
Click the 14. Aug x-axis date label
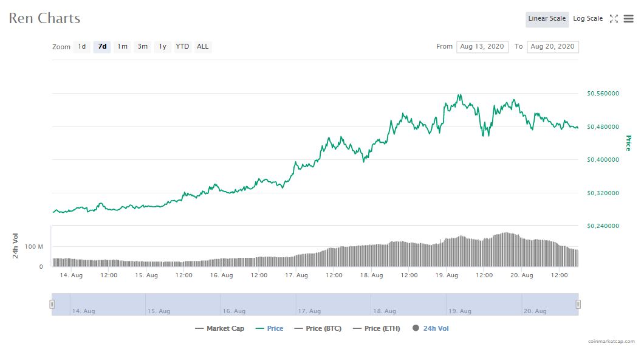coord(71,275)
